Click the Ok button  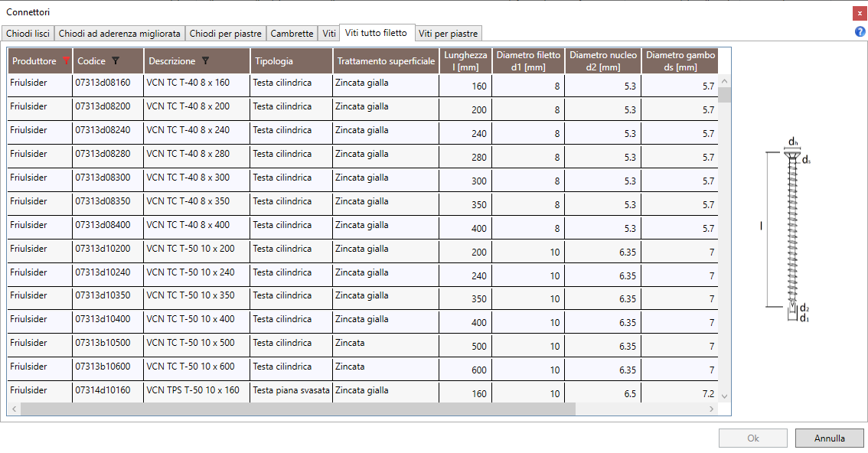(x=753, y=438)
